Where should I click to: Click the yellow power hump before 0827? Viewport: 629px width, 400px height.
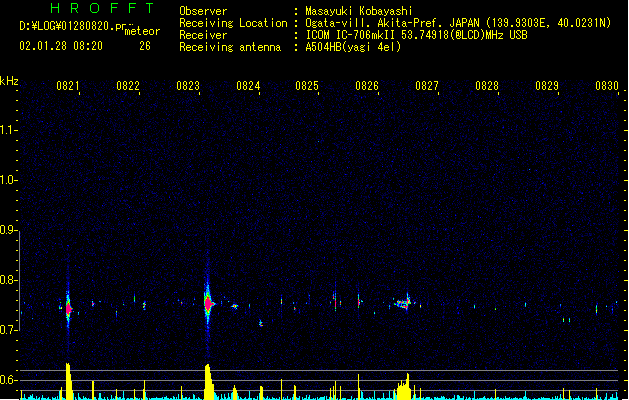tap(404, 387)
